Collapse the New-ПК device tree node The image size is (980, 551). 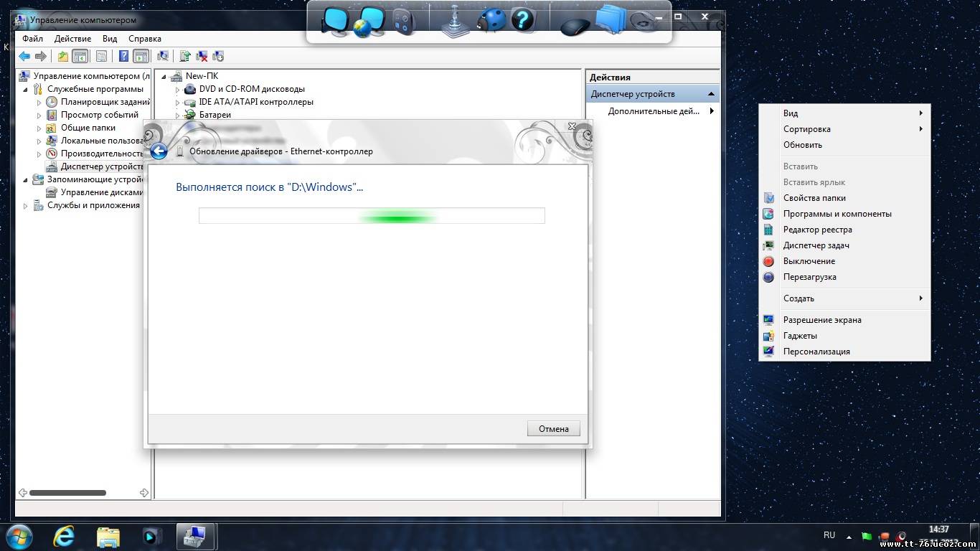tap(164, 77)
